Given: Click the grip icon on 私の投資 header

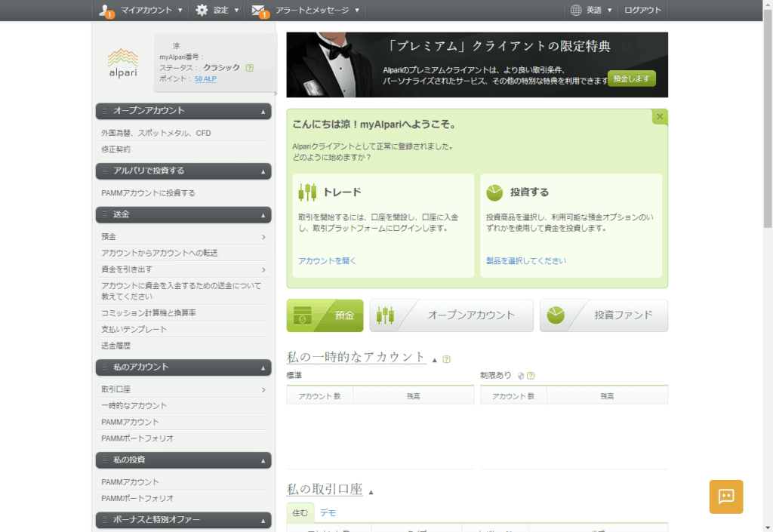Looking at the screenshot, I should [x=104, y=460].
